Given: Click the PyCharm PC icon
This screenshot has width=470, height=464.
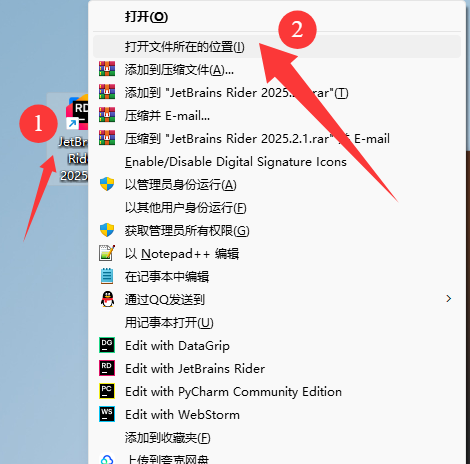Looking at the screenshot, I should [x=107, y=391].
